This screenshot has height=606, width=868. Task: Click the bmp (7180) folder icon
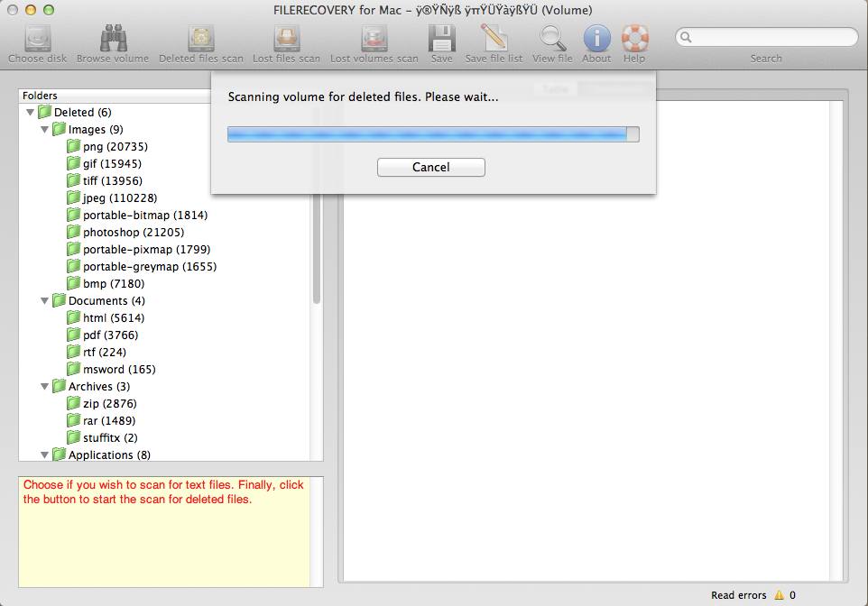(x=74, y=283)
